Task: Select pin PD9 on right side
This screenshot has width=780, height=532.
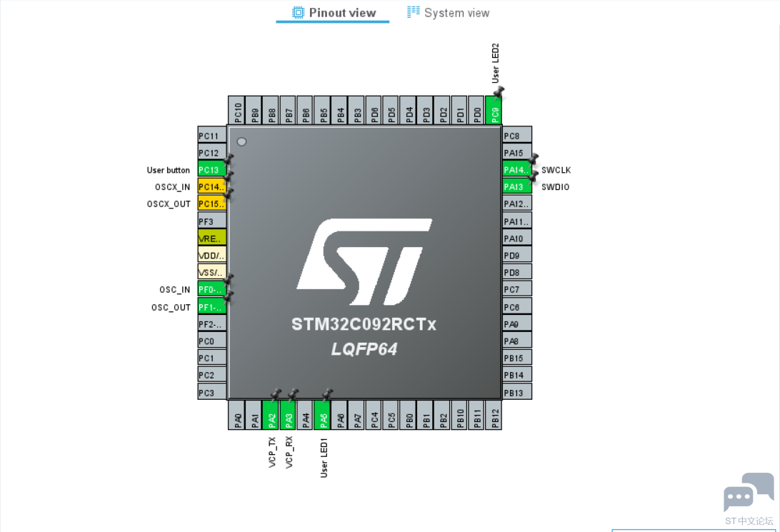Action: tap(517, 255)
